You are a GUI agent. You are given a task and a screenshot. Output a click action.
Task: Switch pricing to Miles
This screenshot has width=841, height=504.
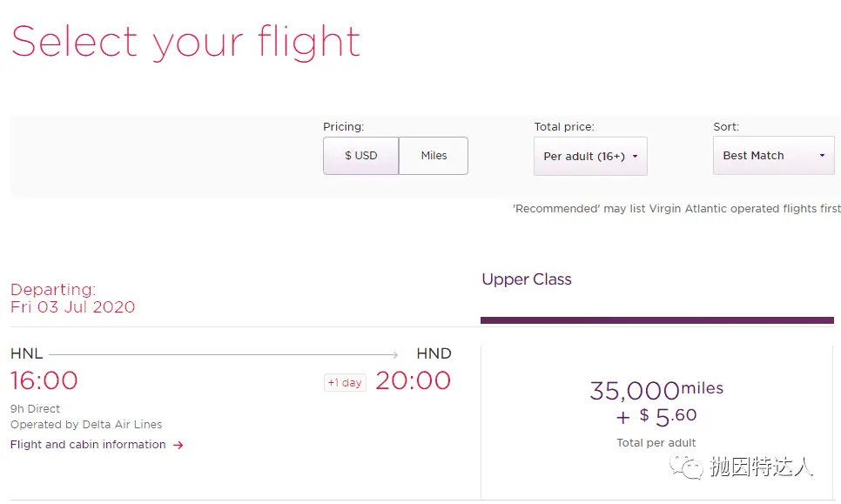(434, 156)
